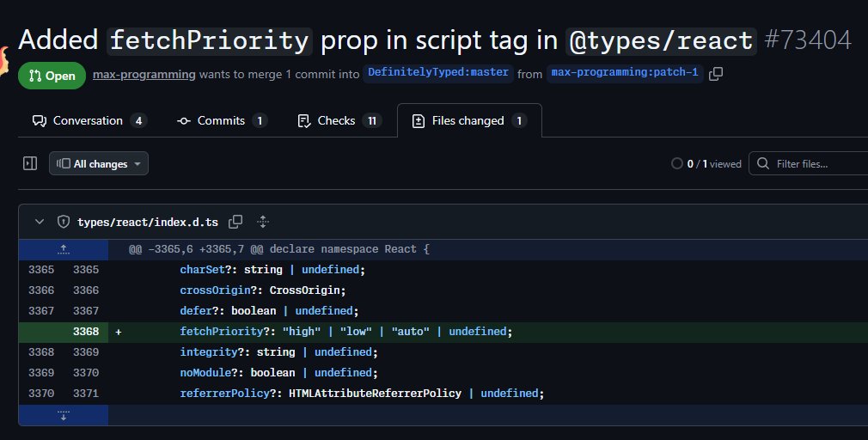Click the fetchPriority property in the added line
The height and width of the screenshot is (440, 868).
tap(222, 332)
